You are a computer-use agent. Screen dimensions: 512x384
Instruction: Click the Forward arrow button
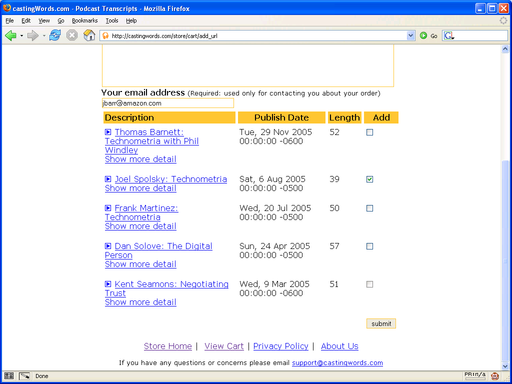(x=33, y=35)
